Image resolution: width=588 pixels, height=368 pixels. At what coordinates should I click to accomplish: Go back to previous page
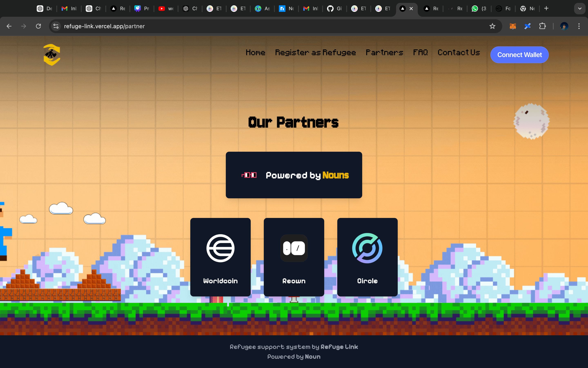click(x=9, y=26)
